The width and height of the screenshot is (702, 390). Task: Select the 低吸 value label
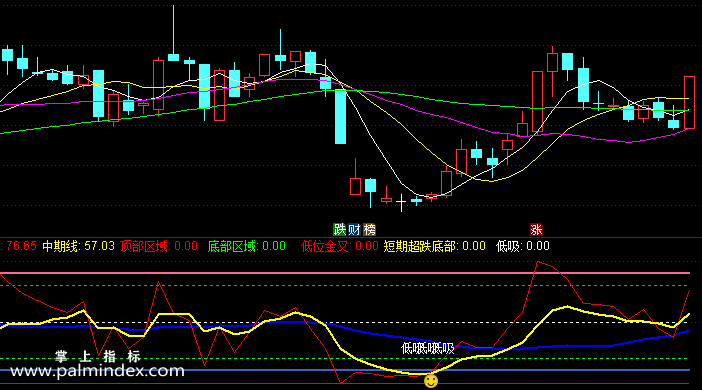[x=522, y=246]
